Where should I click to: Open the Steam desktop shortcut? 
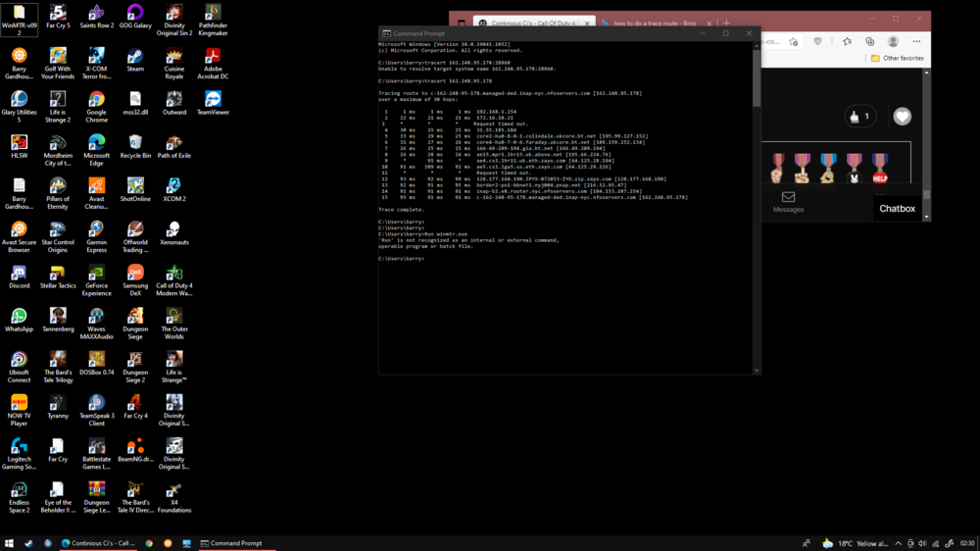(x=135, y=57)
